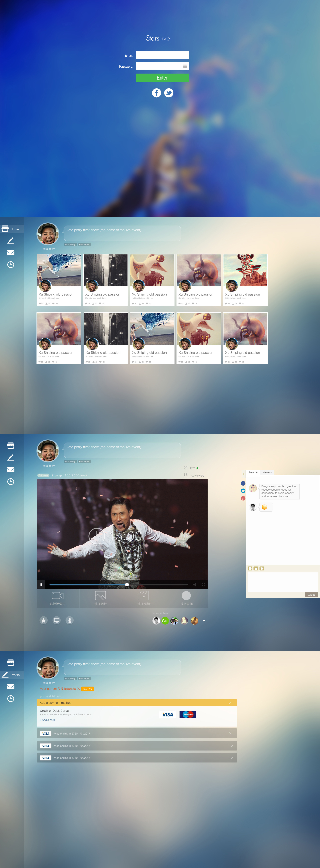The width and height of the screenshot is (320, 868).
Task: Click 'Followings' under the home screen profile bubble
Action: tap(70, 245)
